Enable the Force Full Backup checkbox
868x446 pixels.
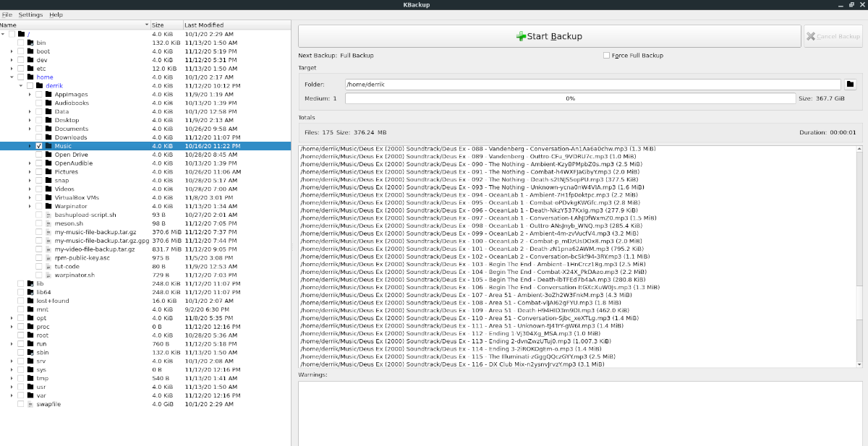tap(606, 56)
